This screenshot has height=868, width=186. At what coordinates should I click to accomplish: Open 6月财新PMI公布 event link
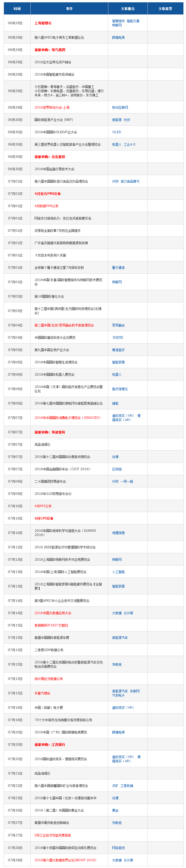pyautogui.click(x=46, y=206)
